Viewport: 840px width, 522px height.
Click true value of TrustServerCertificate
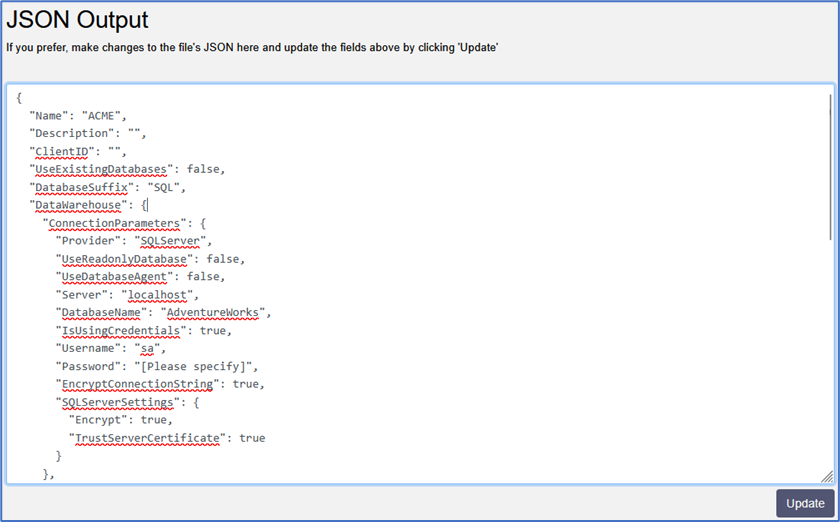tap(252, 438)
